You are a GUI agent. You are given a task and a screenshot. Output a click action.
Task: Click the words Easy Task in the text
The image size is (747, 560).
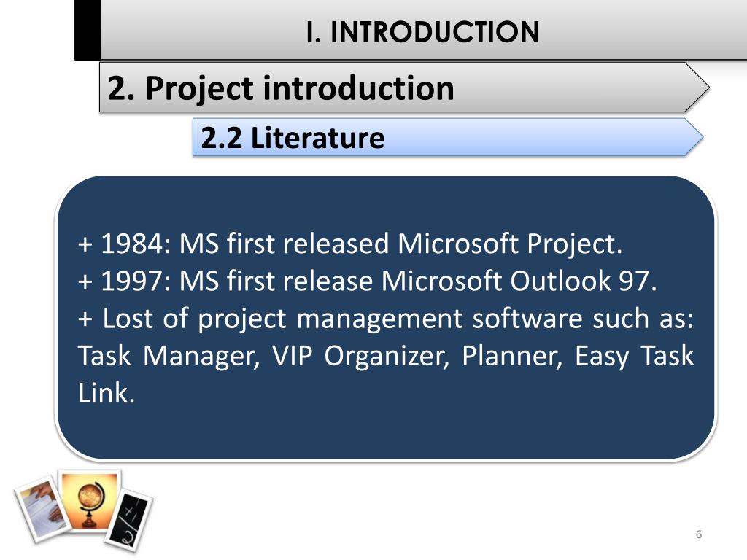tap(634, 356)
